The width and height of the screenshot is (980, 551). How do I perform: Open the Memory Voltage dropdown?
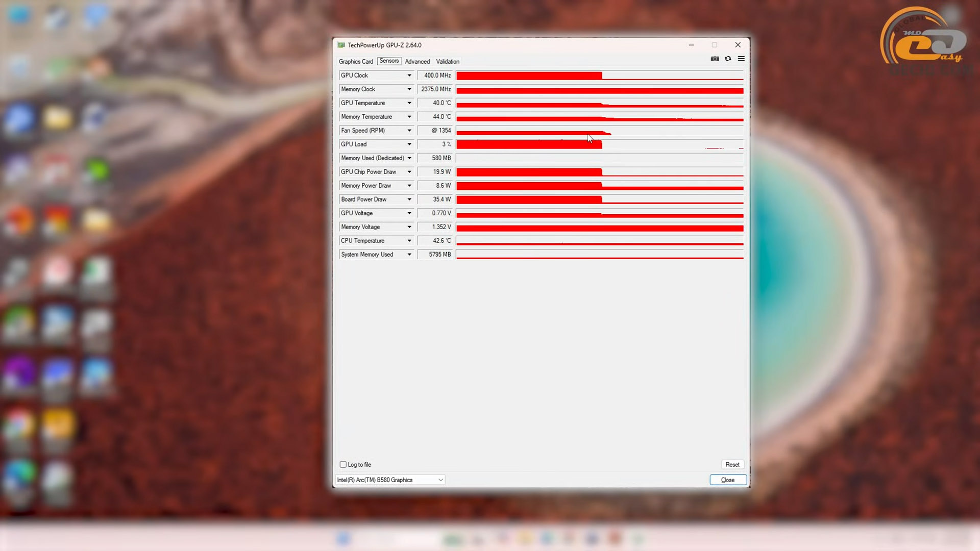point(409,227)
